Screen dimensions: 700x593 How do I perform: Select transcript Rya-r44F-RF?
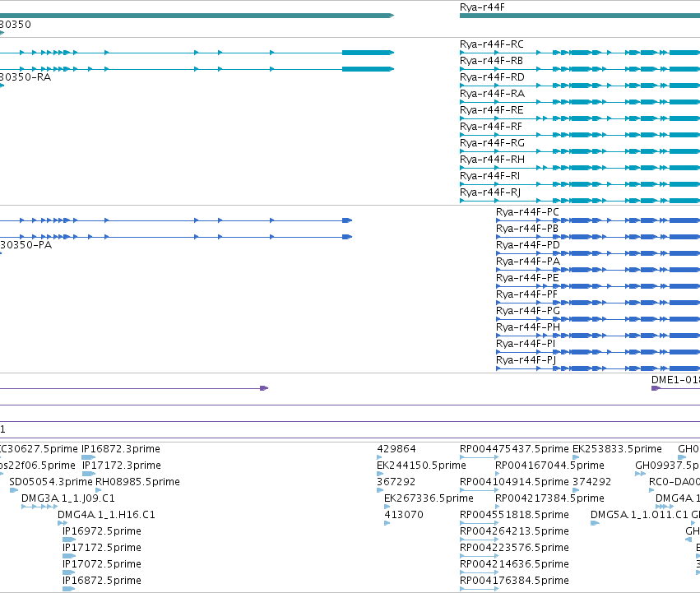pos(490,127)
